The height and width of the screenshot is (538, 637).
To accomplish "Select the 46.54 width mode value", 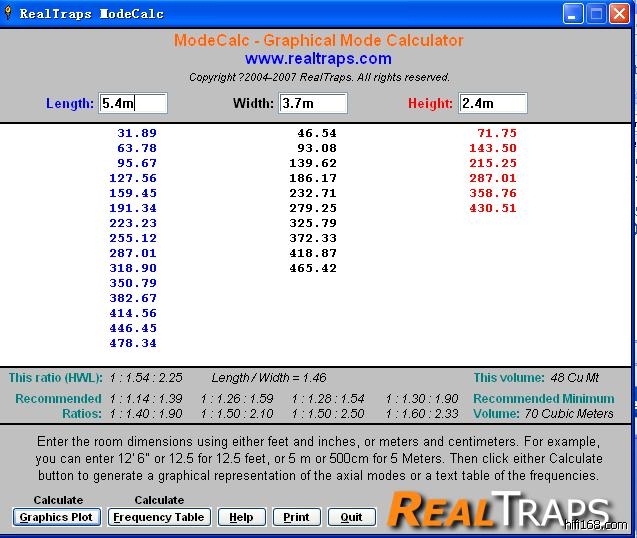I will 317,133.
